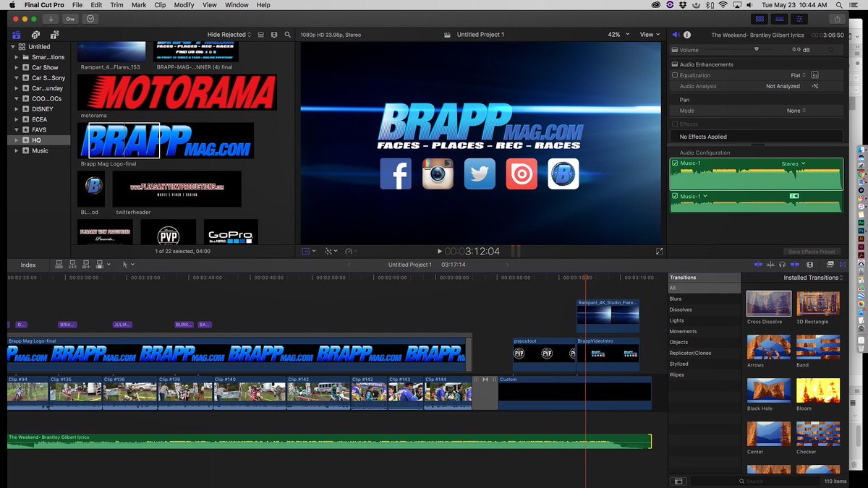Open the Titles and Generators sidebar

click(54, 35)
